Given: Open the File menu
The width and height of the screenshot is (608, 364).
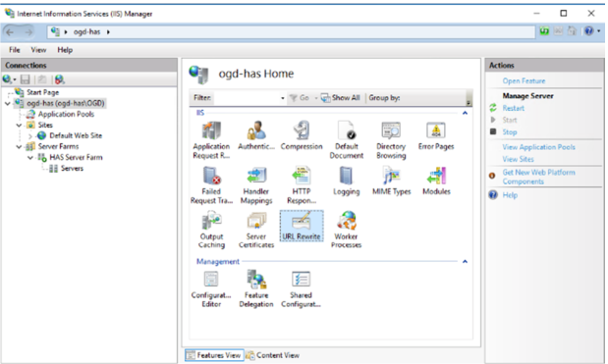Looking at the screenshot, I should pyautogui.click(x=15, y=50).
